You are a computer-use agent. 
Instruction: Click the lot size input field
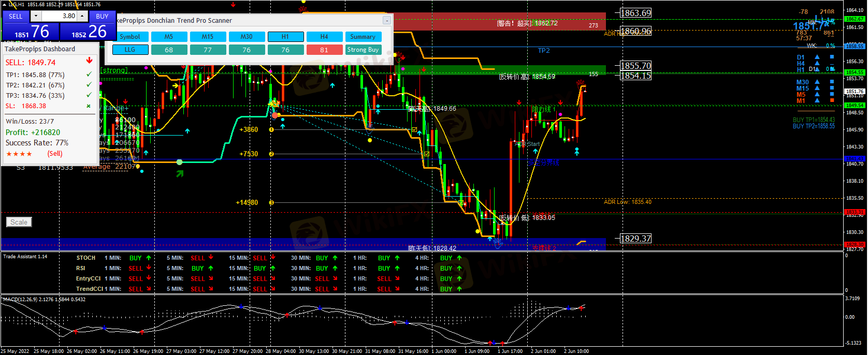click(60, 16)
